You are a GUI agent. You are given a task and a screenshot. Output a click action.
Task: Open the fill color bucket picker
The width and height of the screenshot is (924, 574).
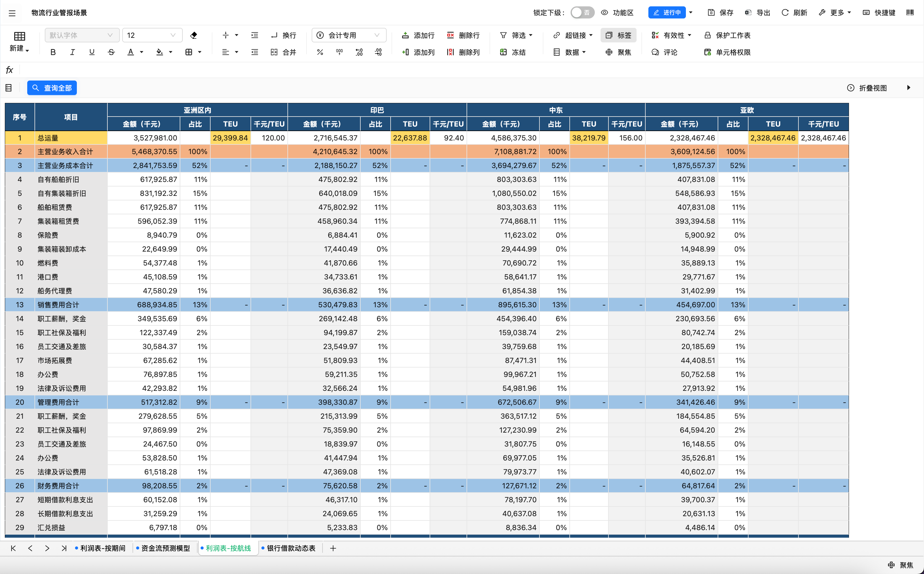(x=160, y=52)
